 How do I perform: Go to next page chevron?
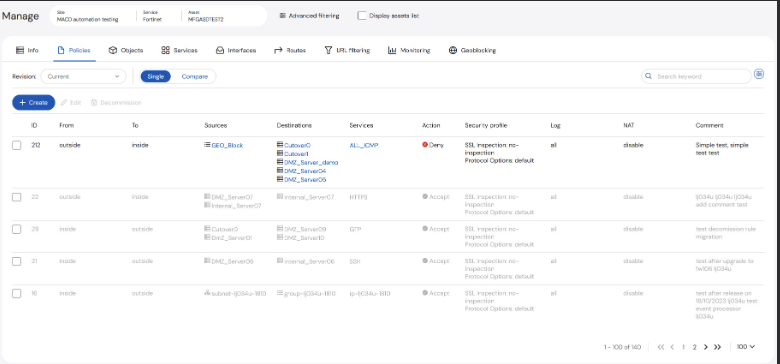coord(705,347)
